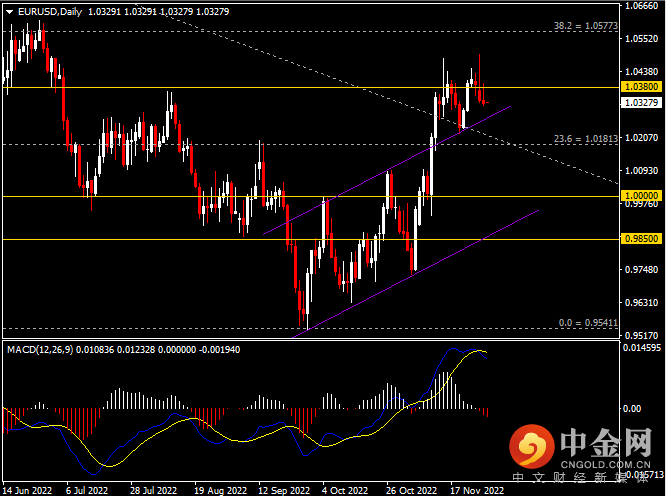The height and width of the screenshot is (496, 666).
Task: Click the 0.014595 MACD scale maximum
Action: (x=639, y=347)
